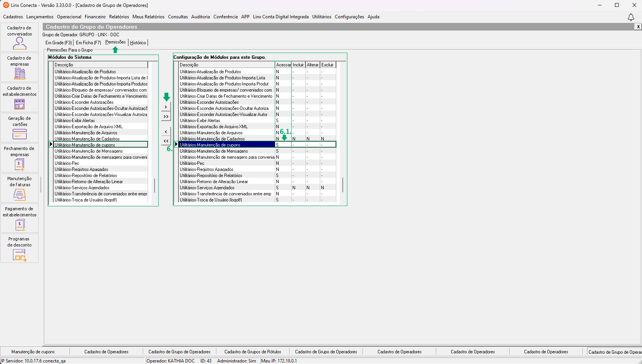Switch to Cadastro de Grupos de Rótulos window tab
642x364 pixels.
pyautogui.click(x=253, y=352)
